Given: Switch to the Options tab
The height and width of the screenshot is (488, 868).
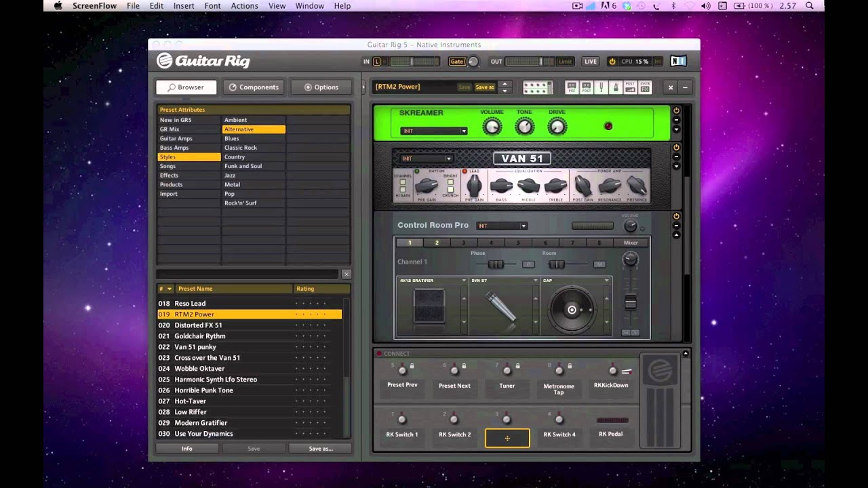Looking at the screenshot, I should tap(321, 87).
